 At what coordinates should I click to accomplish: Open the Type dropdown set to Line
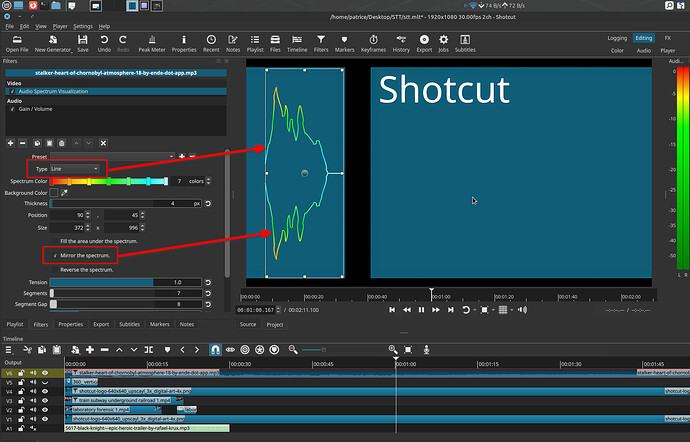[x=75, y=169]
